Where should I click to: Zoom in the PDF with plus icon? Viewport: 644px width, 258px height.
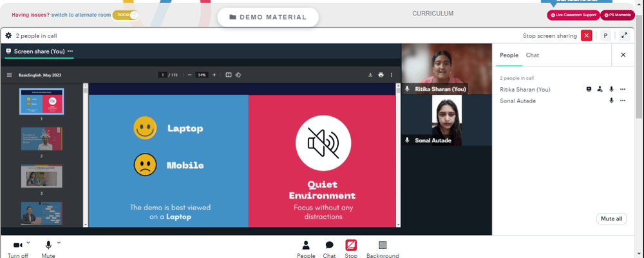click(214, 75)
